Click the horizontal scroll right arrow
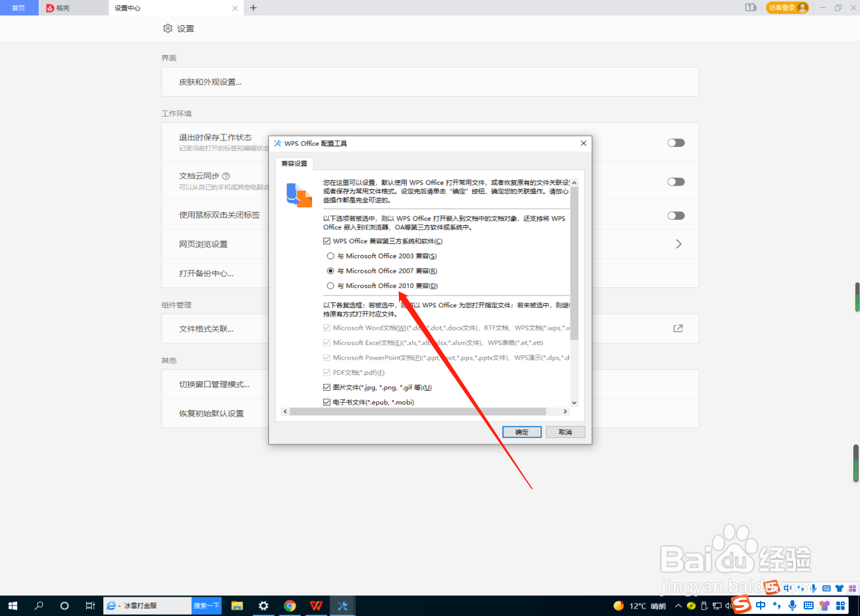Viewport: 860px width, 616px height. point(565,411)
